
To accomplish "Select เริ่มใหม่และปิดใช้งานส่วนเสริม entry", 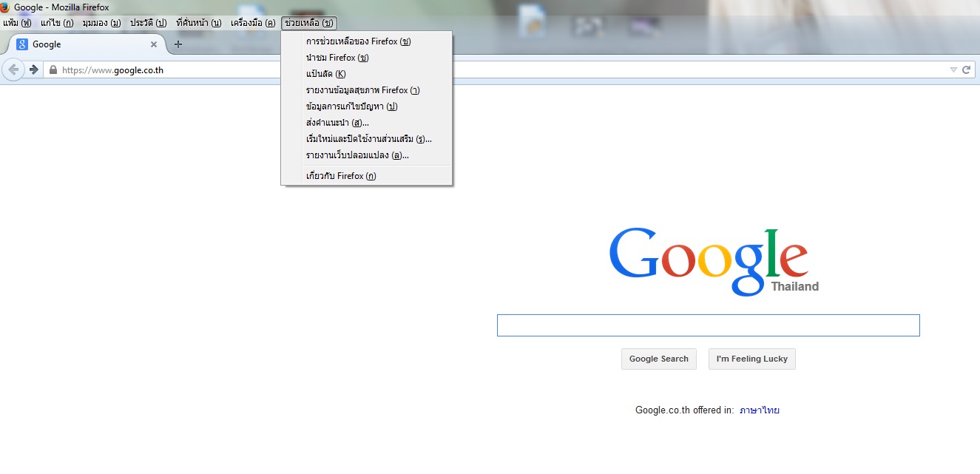I will (367, 139).
